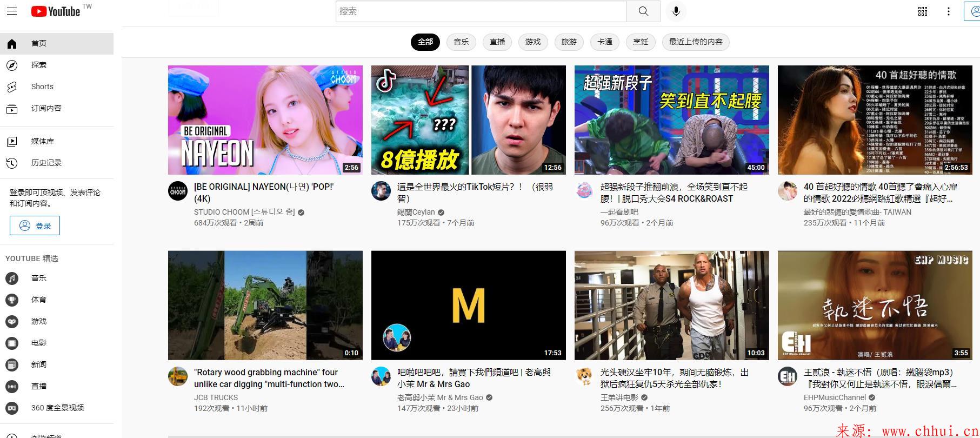Open the 40 首超好聽的情歌 video title
The width and height of the screenshot is (980, 438).
point(881,193)
